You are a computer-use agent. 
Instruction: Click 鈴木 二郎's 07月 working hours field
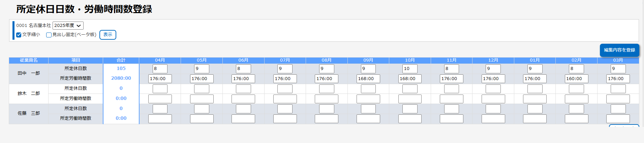click(285, 99)
